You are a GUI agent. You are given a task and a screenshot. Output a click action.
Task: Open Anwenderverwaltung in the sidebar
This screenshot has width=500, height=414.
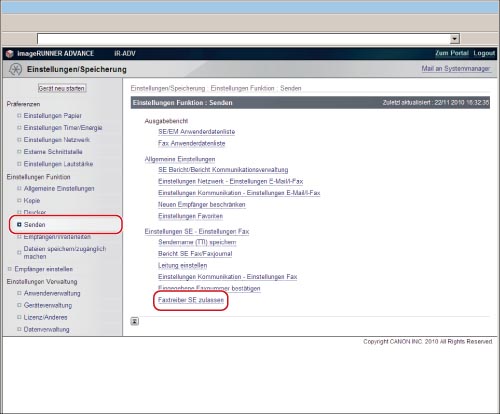52,294
